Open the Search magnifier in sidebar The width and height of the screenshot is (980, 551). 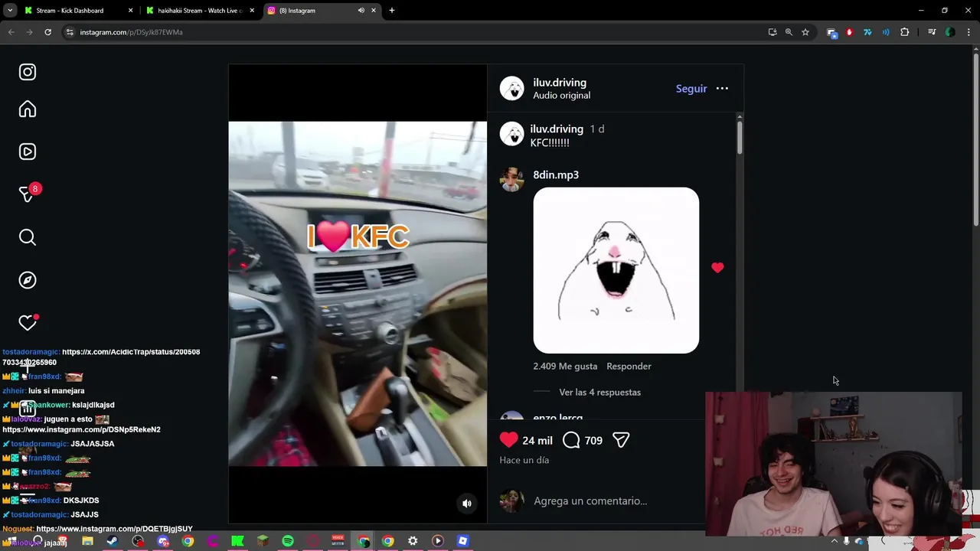28,237
